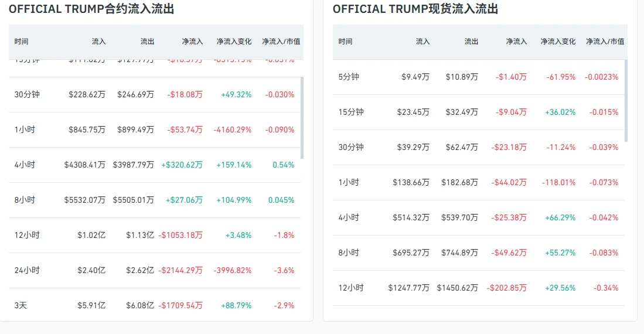The image size is (644, 334).
Task: Click the +36.02% change value
Action: pyautogui.click(x=560, y=112)
